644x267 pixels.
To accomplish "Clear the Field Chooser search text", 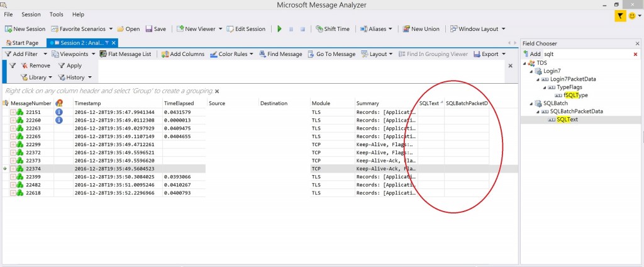I will coord(635,54).
